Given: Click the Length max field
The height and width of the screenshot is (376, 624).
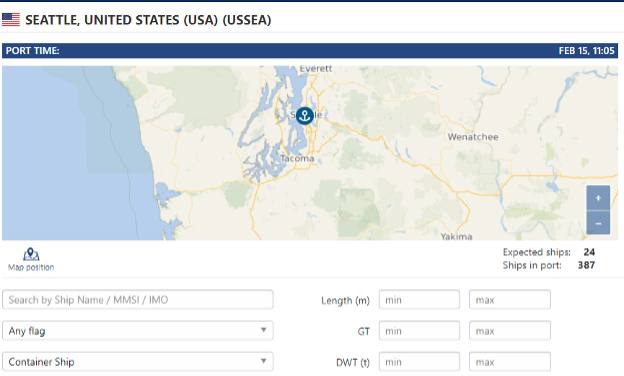Looking at the screenshot, I should point(510,300).
